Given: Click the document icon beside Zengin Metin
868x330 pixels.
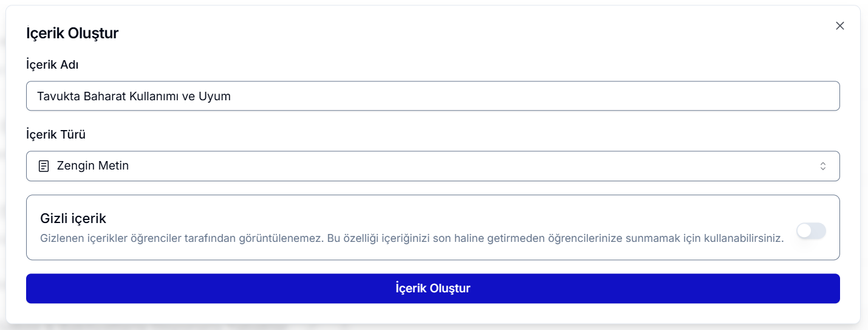Looking at the screenshot, I should pos(44,166).
